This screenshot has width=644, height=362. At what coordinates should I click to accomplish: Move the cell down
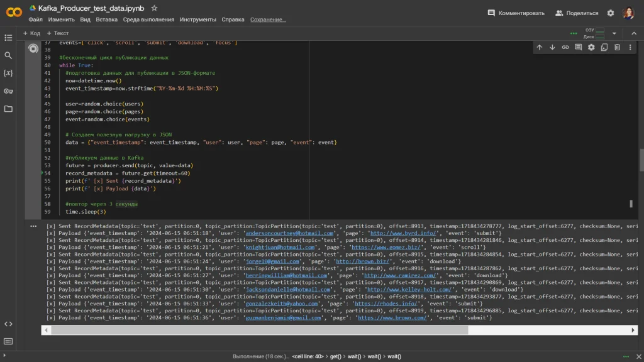(552, 48)
